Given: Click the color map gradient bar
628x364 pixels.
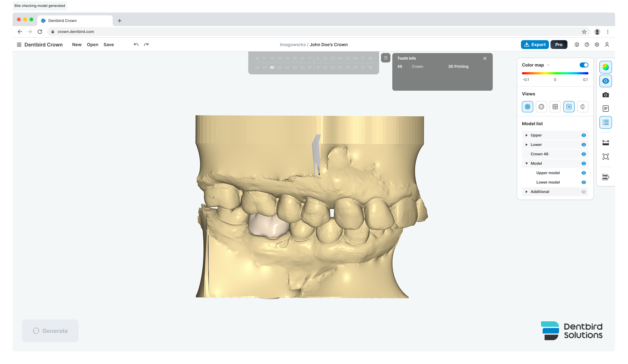Looking at the screenshot, I should coord(555,73).
